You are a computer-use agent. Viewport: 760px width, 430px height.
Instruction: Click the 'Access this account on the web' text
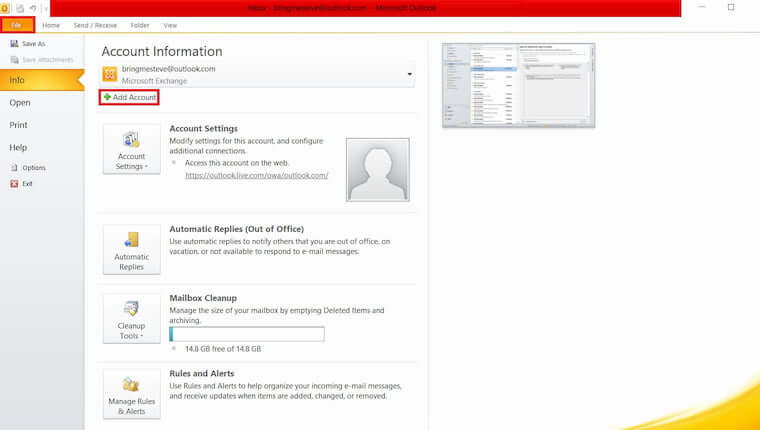pos(237,163)
